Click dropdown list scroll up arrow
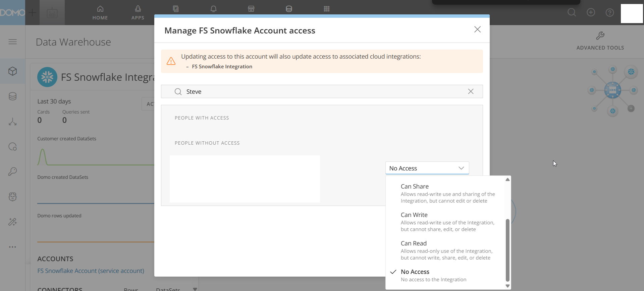644x291 pixels. [507, 179]
